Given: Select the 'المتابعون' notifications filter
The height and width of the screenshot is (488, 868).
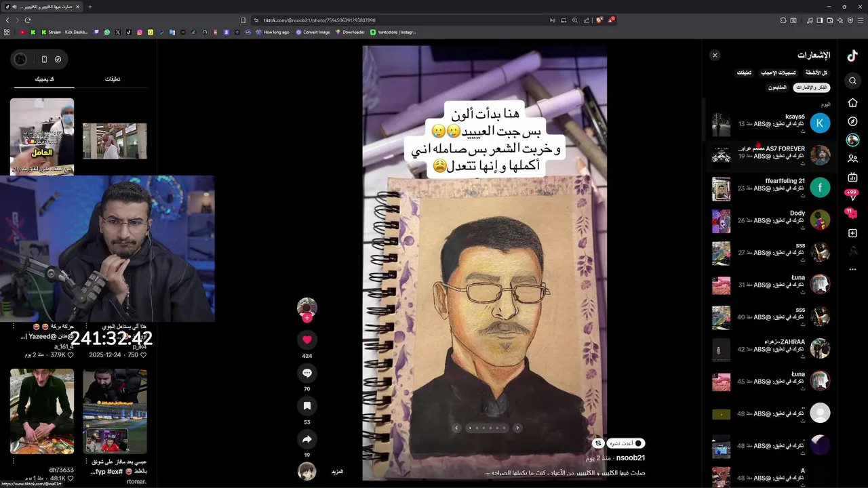Looking at the screenshot, I should [x=778, y=87].
